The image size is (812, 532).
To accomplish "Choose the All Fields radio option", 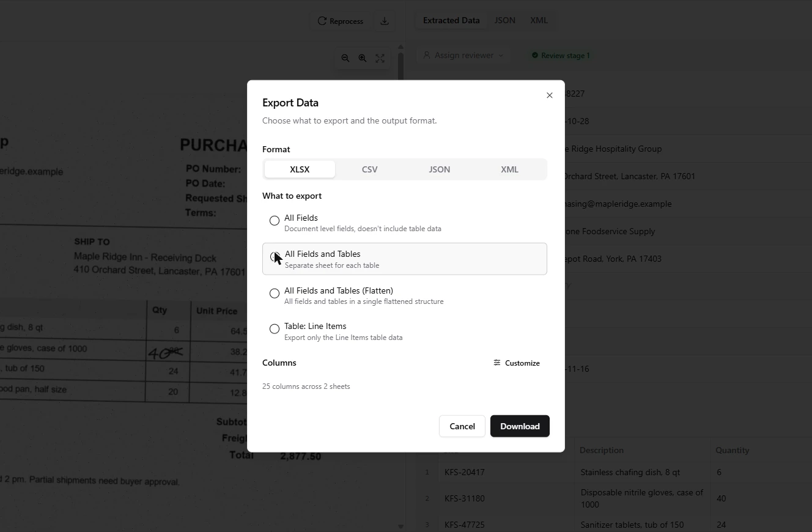I will (275, 221).
